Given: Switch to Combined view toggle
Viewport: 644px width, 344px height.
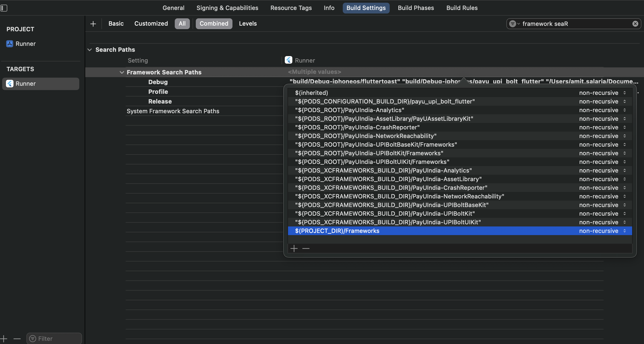Looking at the screenshot, I should (214, 24).
